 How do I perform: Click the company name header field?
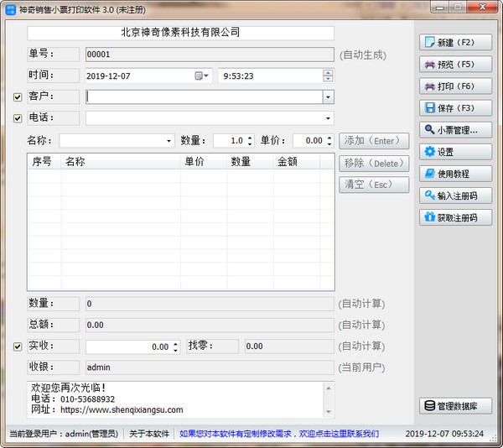180,33
